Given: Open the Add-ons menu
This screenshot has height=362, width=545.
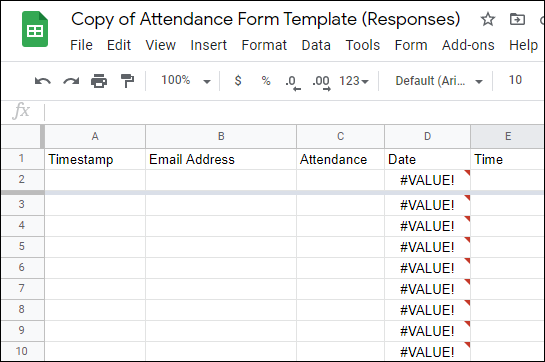Looking at the screenshot, I should [x=468, y=45].
